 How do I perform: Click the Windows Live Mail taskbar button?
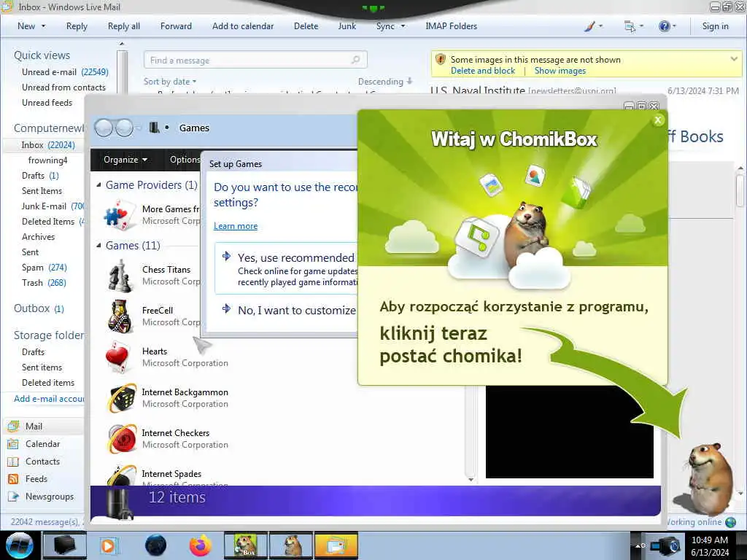336,545
